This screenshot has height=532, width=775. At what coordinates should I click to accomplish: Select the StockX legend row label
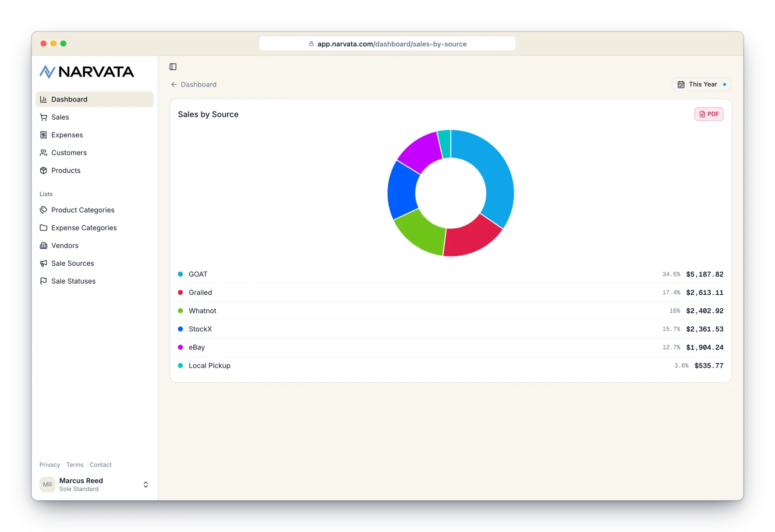coord(201,329)
